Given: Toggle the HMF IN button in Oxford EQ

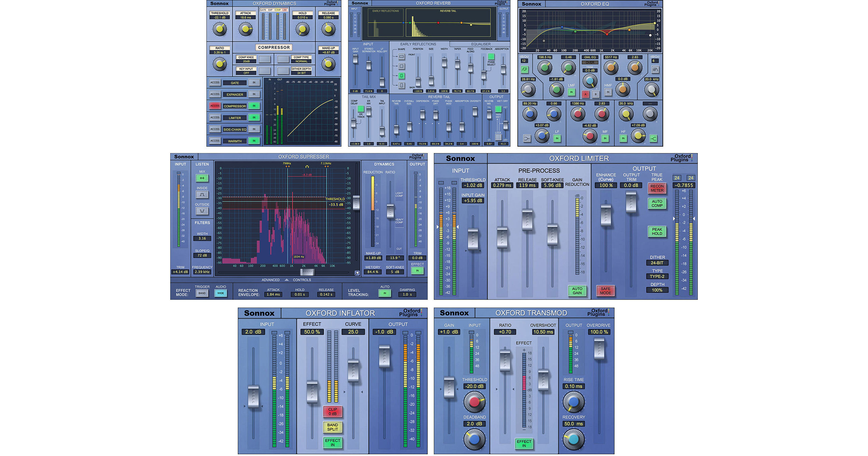Looking at the screenshot, I should tap(608, 92).
